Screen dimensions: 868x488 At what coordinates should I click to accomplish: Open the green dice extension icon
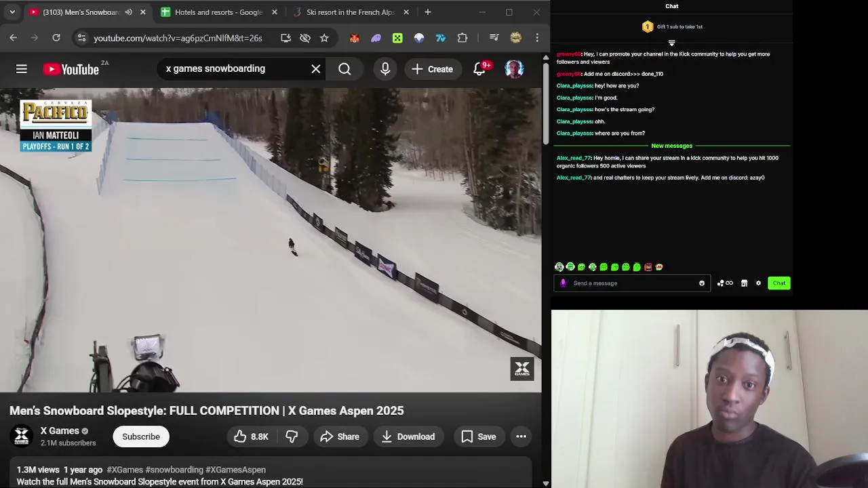point(397,38)
